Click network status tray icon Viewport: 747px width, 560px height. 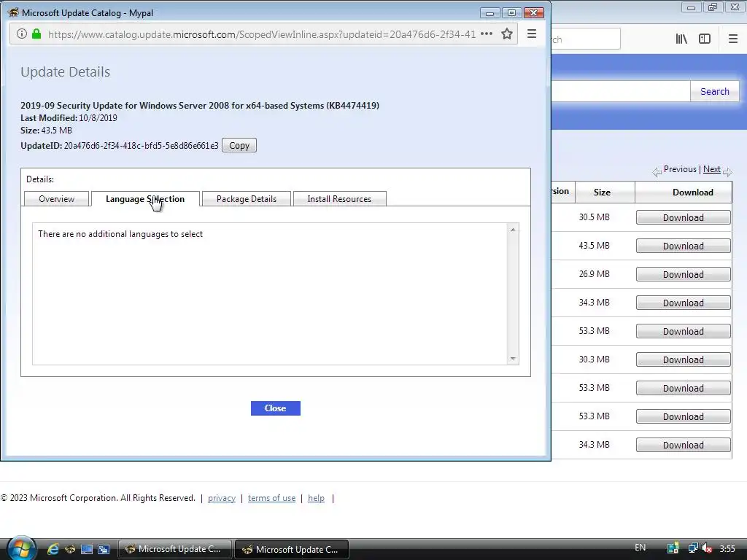click(x=693, y=548)
